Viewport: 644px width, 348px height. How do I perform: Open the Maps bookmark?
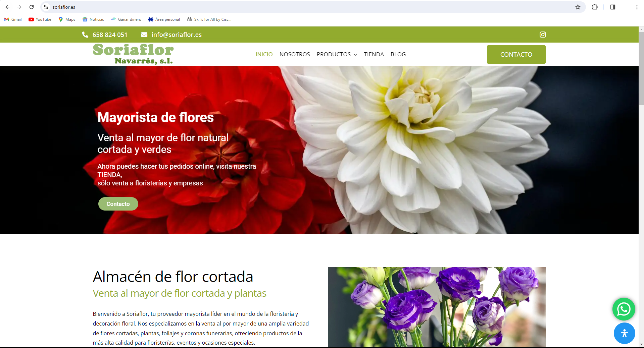(x=67, y=19)
